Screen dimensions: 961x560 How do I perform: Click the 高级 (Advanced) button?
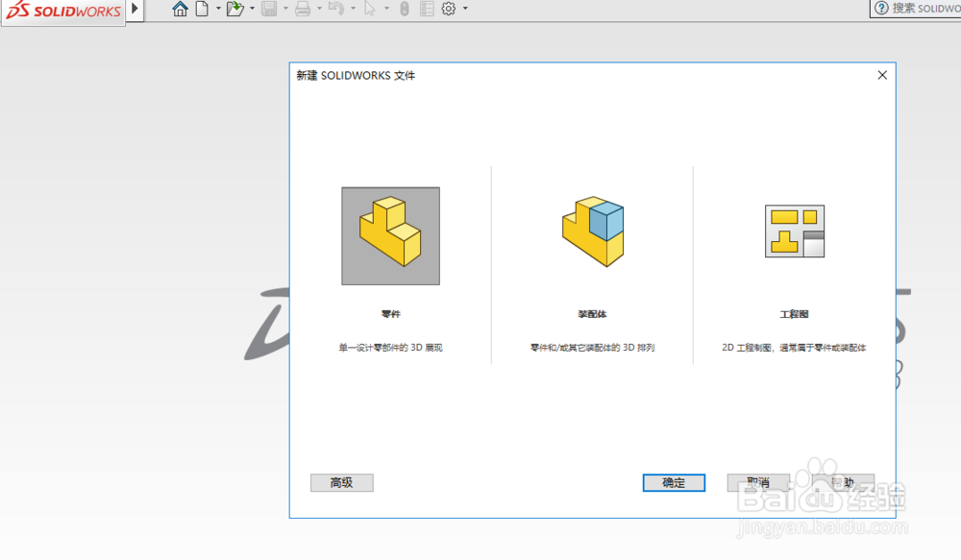click(x=341, y=482)
